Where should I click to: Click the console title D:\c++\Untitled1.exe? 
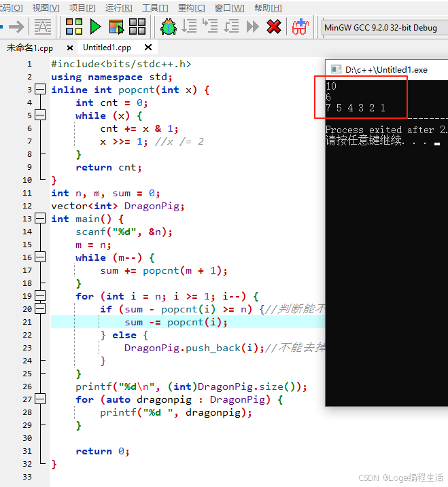[x=386, y=69]
